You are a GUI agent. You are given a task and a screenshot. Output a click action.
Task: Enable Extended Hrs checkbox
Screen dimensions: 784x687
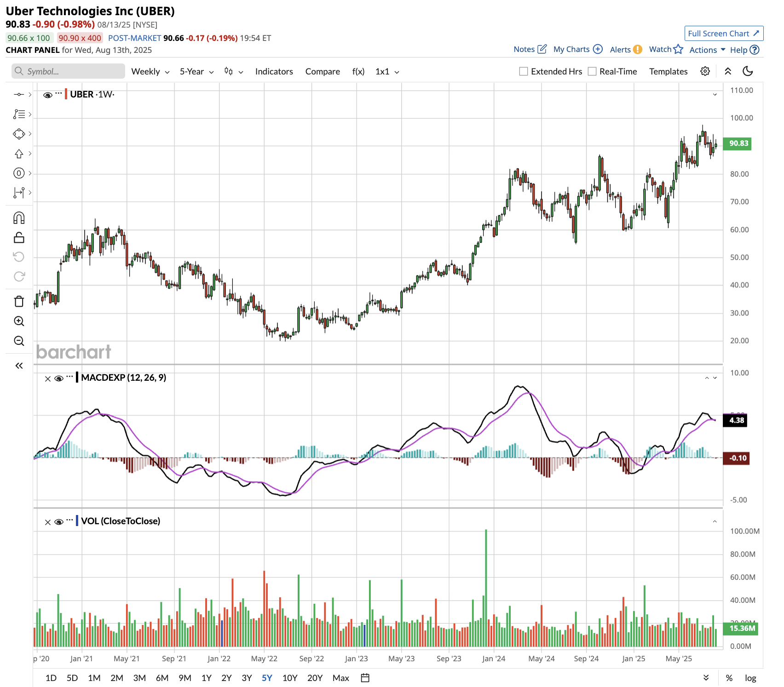(x=524, y=71)
